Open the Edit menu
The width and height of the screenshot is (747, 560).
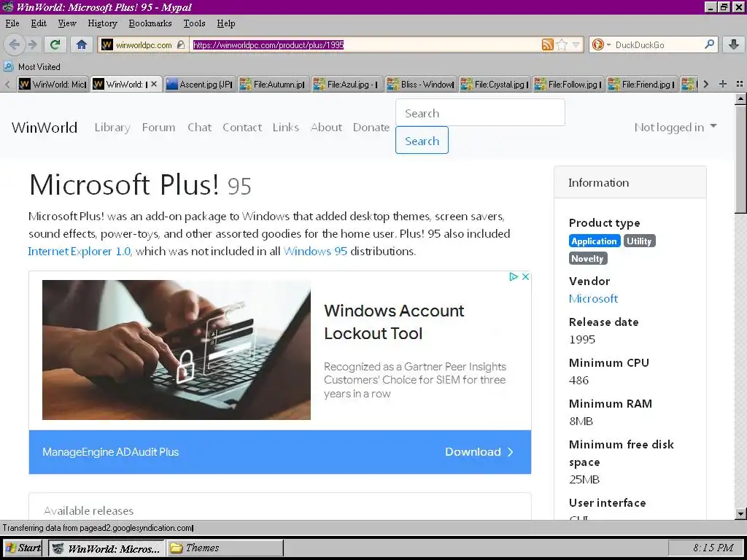(x=39, y=23)
